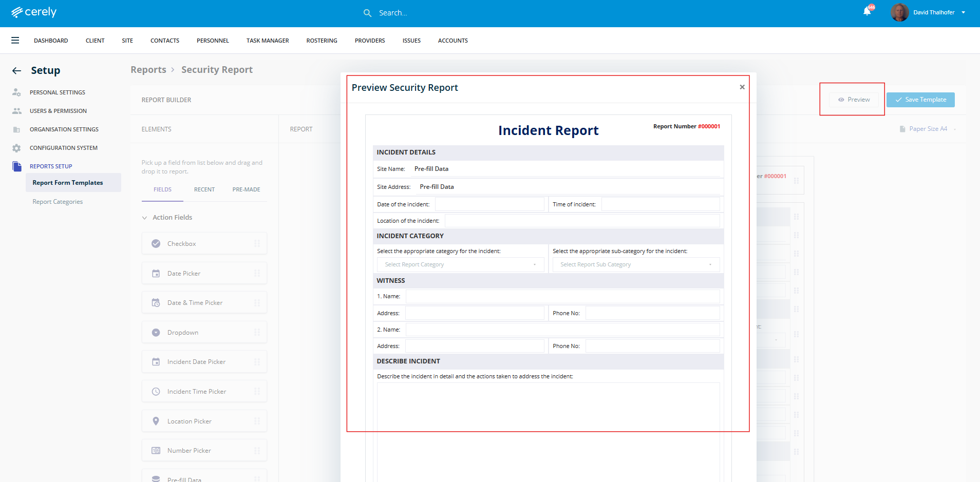This screenshot has height=482, width=980.
Task: Click the Location Picker pin icon
Action: click(156, 421)
